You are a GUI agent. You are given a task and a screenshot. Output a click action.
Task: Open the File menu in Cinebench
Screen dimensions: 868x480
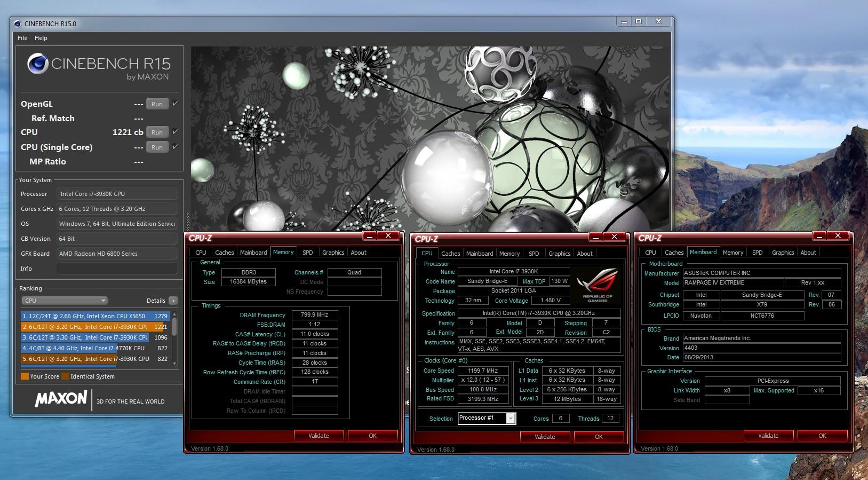pyautogui.click(x=22, y=38)
